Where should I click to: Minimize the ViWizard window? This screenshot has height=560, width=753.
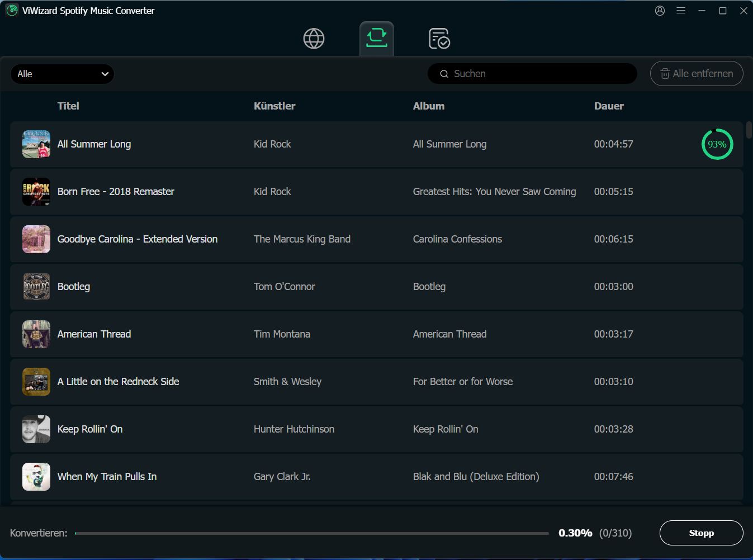tap(702, 11)
